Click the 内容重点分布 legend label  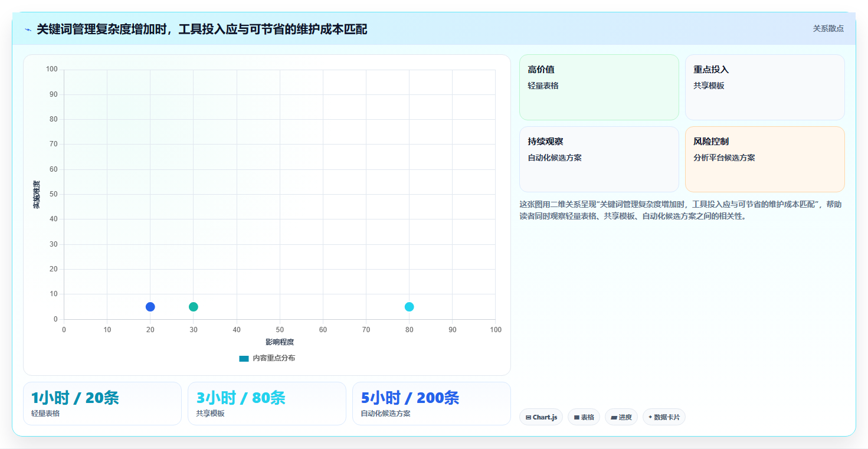[274, 358]
